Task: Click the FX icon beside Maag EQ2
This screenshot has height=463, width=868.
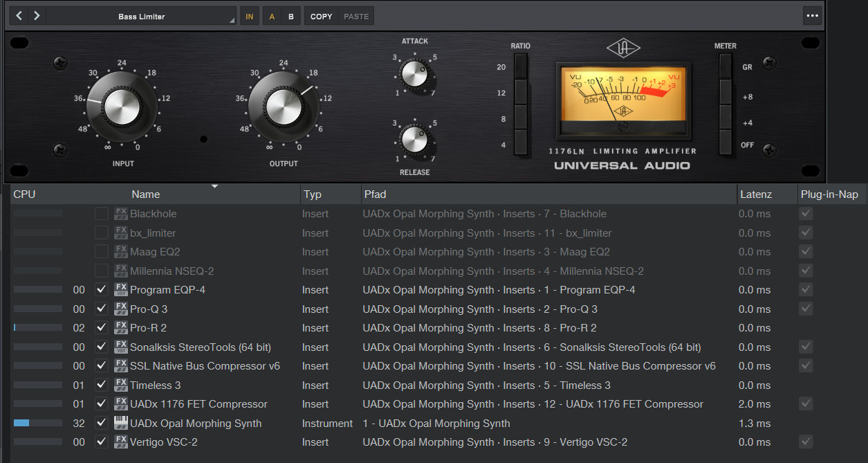Action: pyautogui.click(x=121, y=252)
